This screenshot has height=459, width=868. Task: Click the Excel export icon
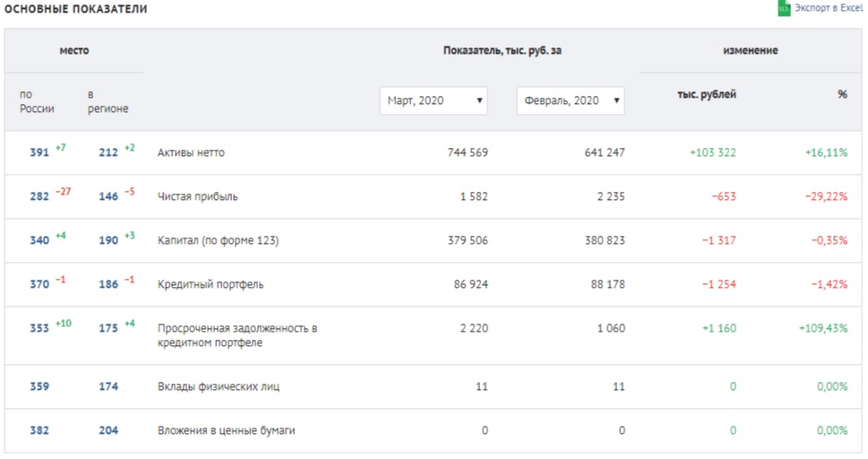pyautogui.click(x=784, y=8)
